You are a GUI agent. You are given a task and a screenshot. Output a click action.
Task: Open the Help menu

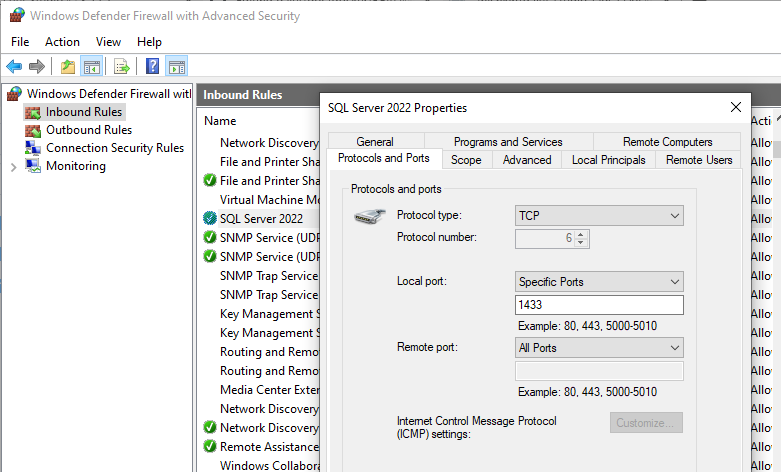pyautogui.click(x=149, y=42)
